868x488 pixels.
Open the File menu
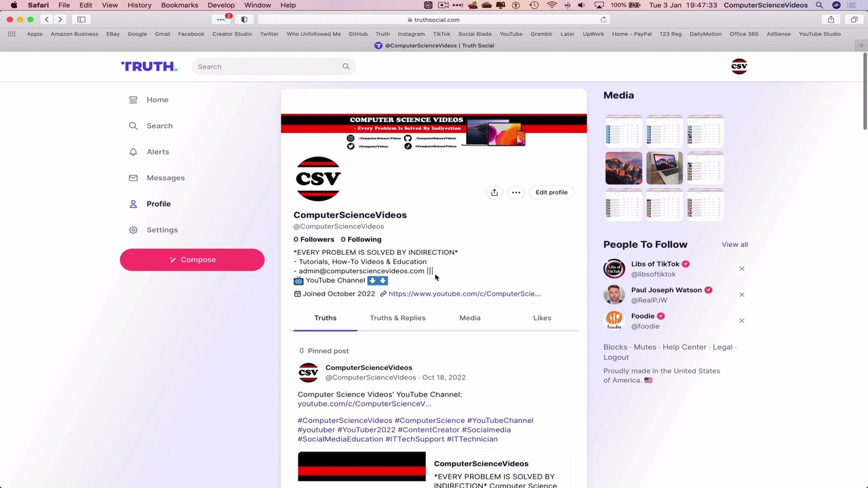point(64,5)
